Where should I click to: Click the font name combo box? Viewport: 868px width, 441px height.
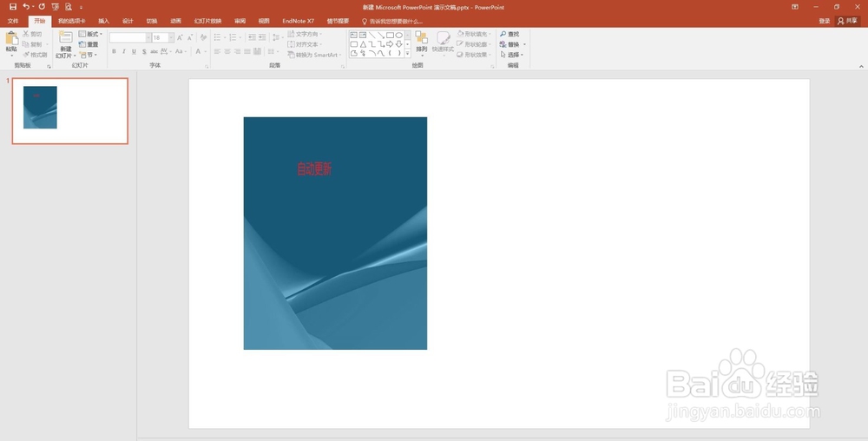(130, 37)
